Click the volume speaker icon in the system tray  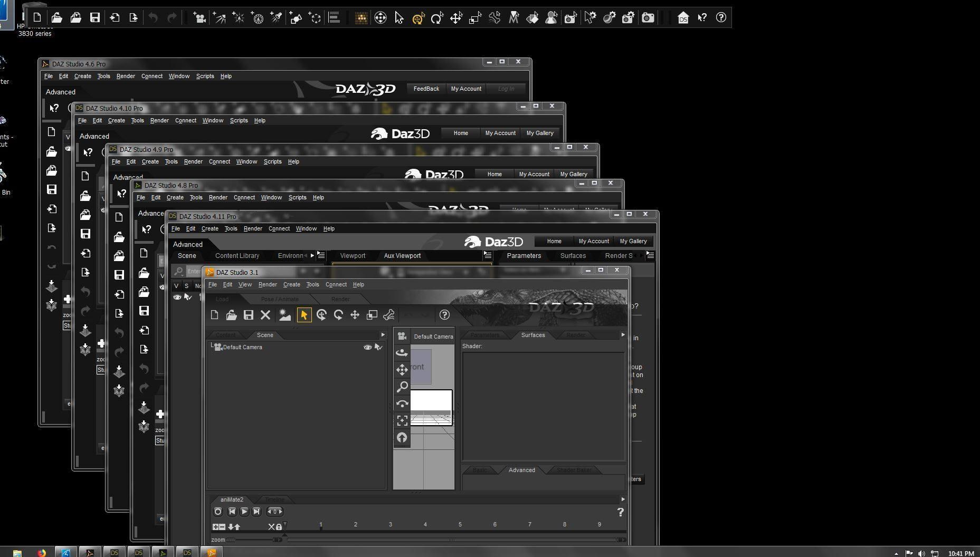[x=921, y=553]
